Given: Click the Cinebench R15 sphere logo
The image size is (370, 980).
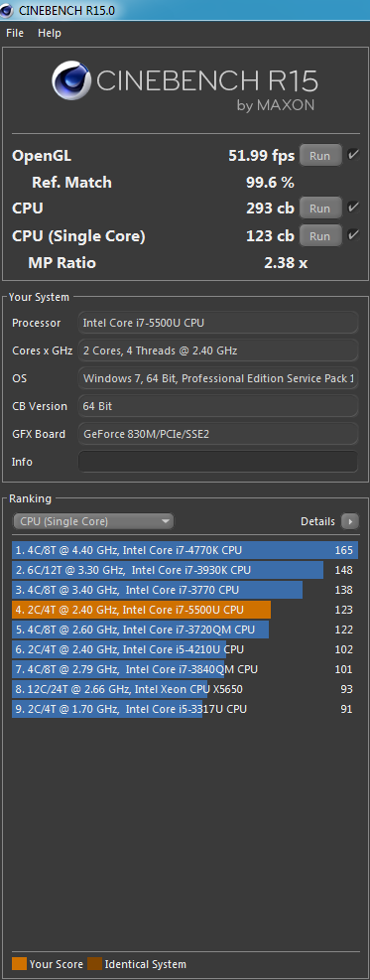Looking at the screenshot, I should [x=71, y=81].
